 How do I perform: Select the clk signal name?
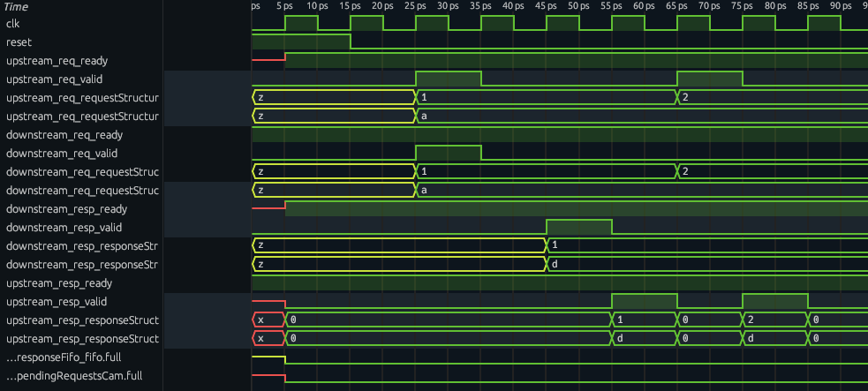(13, 24)
